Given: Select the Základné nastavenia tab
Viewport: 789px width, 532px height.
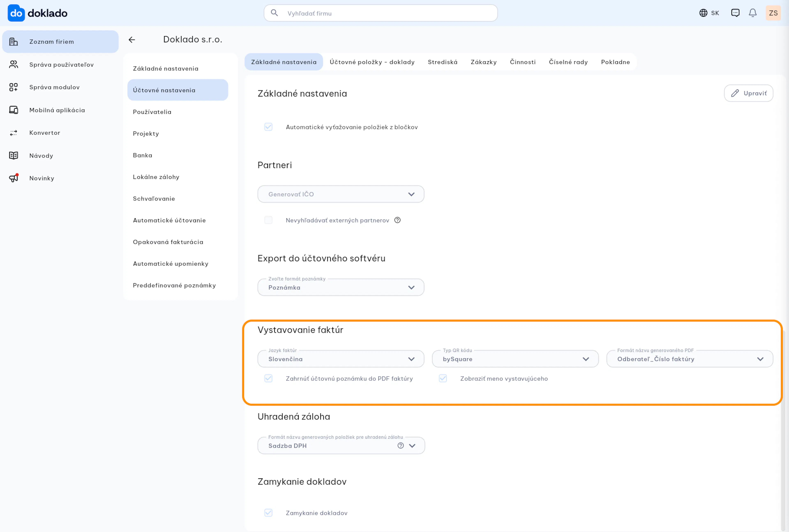Looking at the screenshot, I should click(x=284, y=62).
